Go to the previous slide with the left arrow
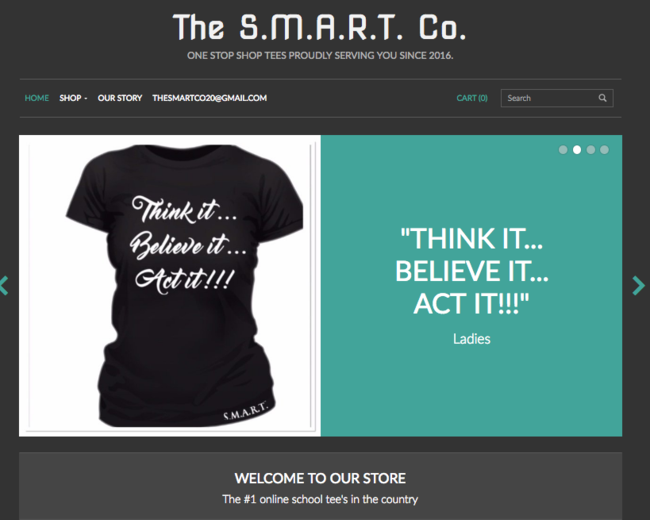 pyautogui.click(x=4, y=285)
